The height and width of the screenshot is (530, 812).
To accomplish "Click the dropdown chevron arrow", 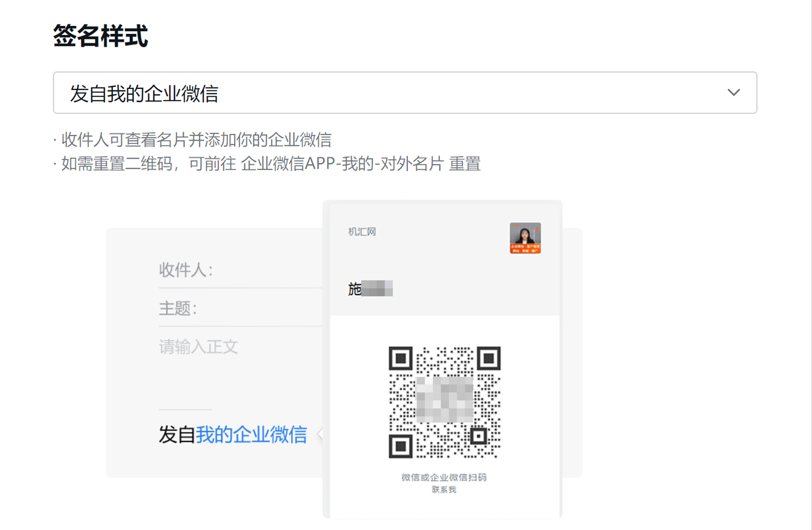I will (734, 92).
